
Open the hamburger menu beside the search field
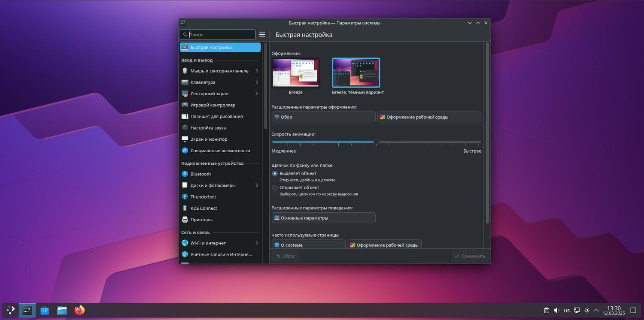point(262,35)
